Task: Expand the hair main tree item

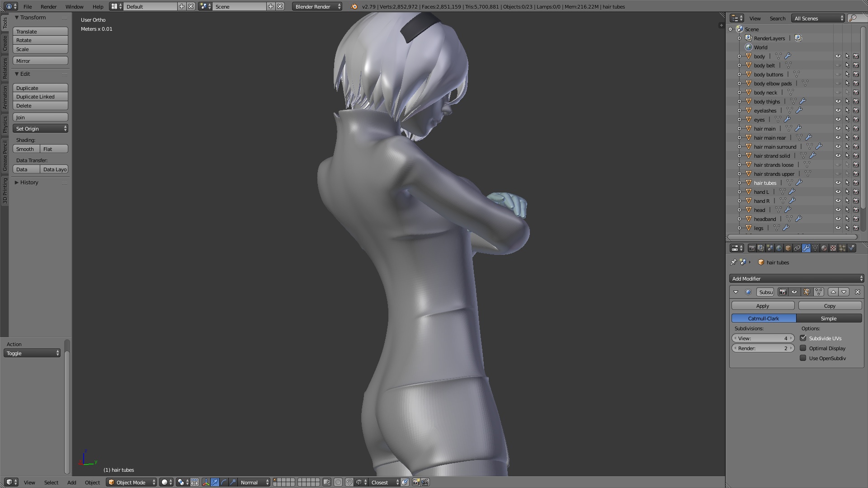Action: coord(739,128)
